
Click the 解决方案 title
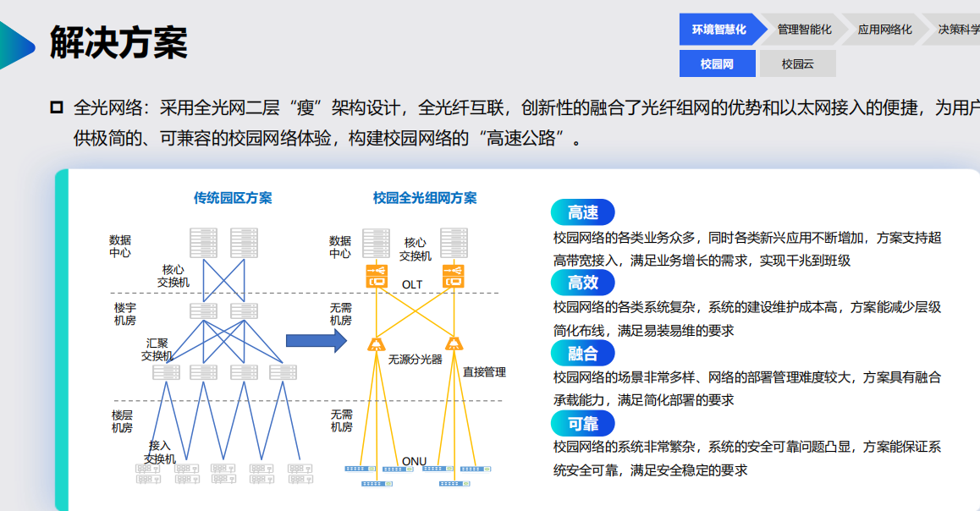pyautogui.click(x=118, y=42)
